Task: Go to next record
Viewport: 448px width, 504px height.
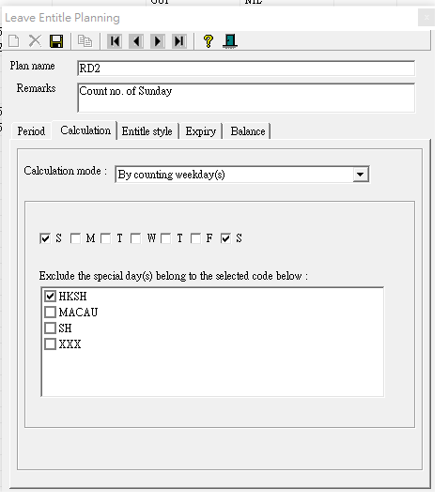Action: tap(158, 41)
